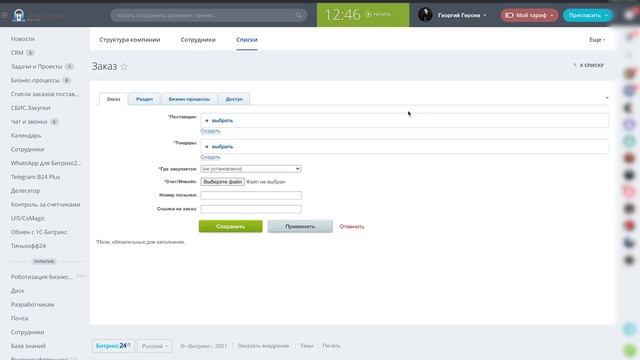Open Задачи и Проекты in sidebar
The height and width of the screenshot is (360, 640).
click(x=36, y=67)
